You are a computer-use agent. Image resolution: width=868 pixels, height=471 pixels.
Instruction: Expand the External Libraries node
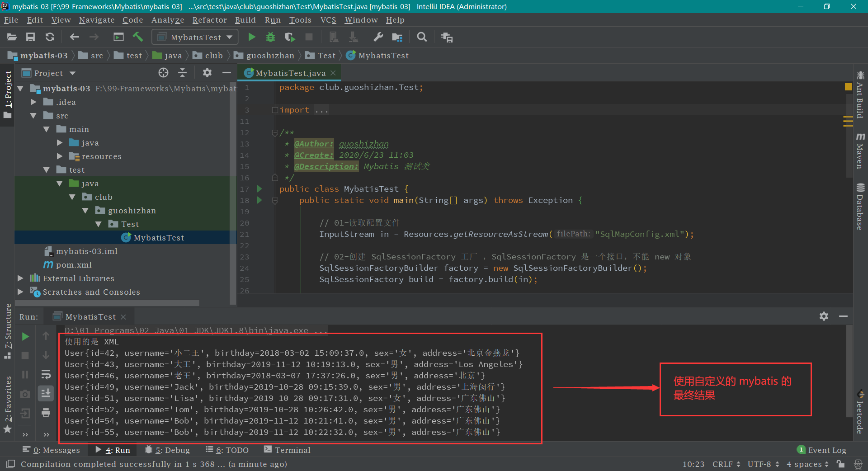(20, 278)
